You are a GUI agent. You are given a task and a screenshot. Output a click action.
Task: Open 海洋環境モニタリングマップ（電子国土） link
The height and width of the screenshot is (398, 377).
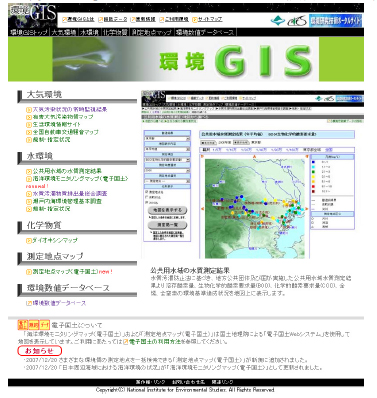[x=80, y=179]
